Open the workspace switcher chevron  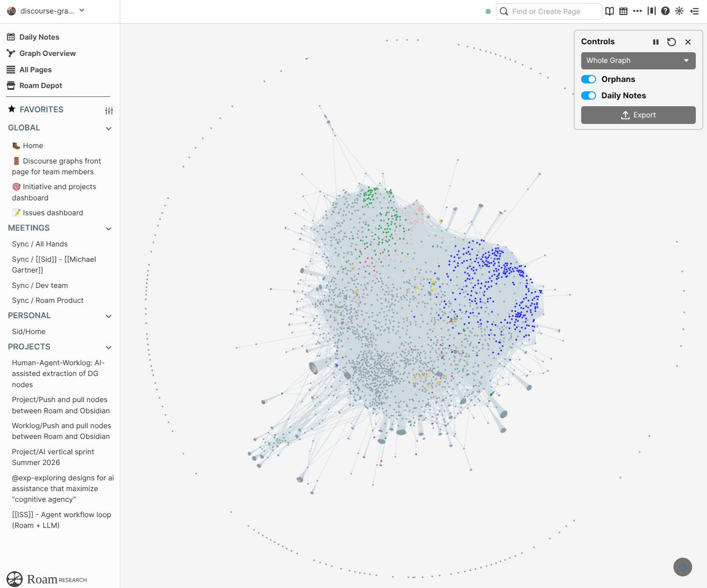coord(82,10)
